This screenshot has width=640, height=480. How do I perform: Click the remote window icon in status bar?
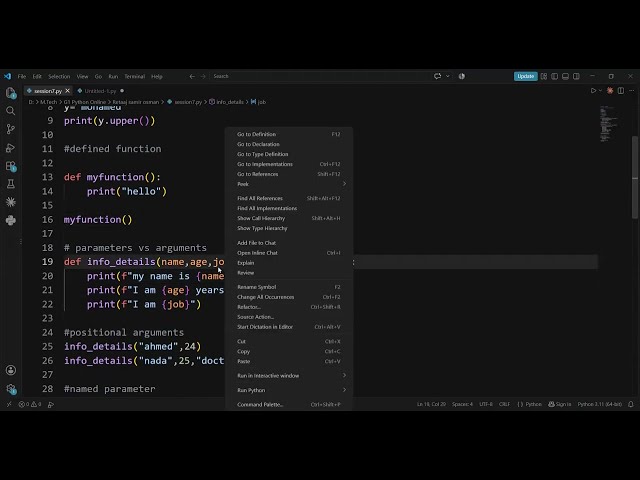(x=9, y=404)
